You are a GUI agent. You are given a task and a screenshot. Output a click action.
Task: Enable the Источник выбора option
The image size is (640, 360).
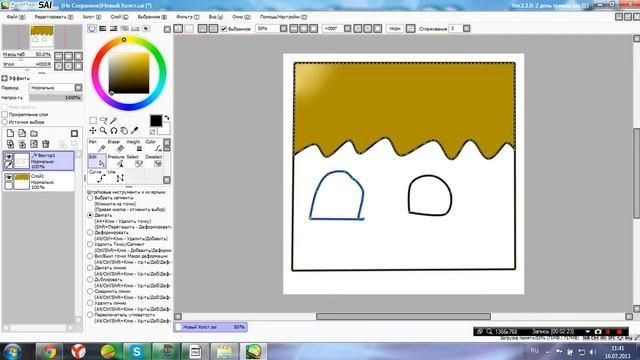click(5, 122)
